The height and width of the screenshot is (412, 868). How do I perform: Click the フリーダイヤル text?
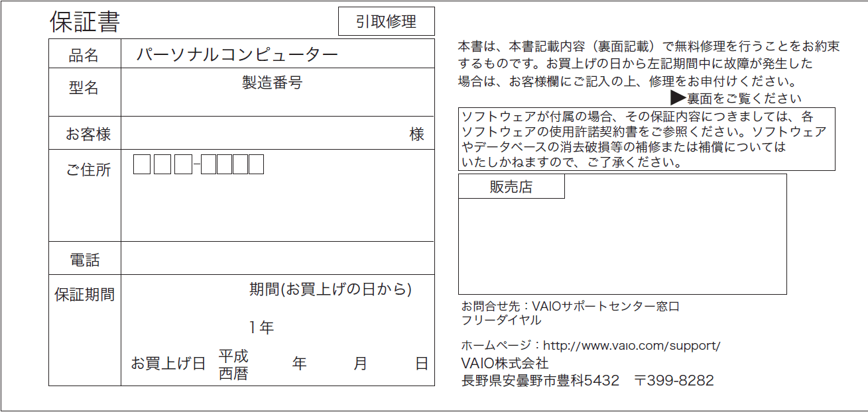tap(501, 320)
